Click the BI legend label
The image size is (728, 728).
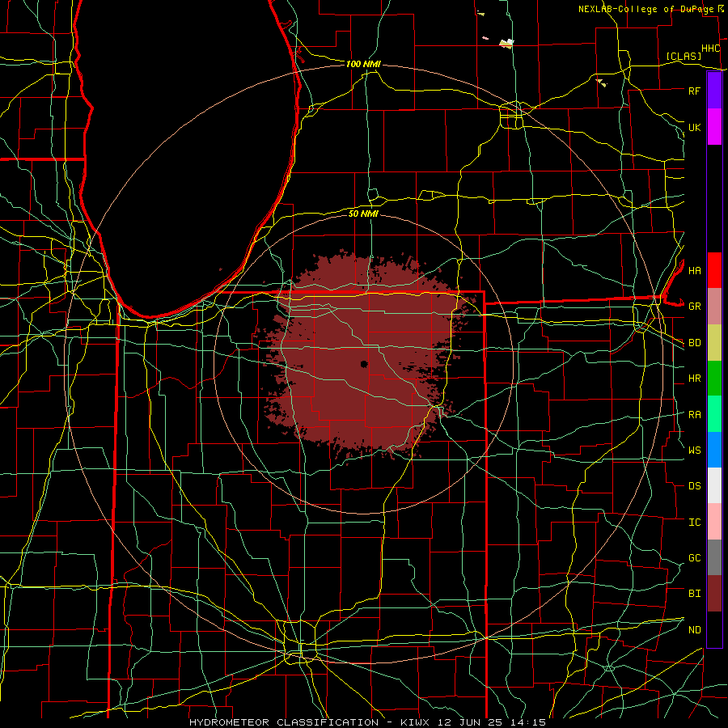[695, 594]
